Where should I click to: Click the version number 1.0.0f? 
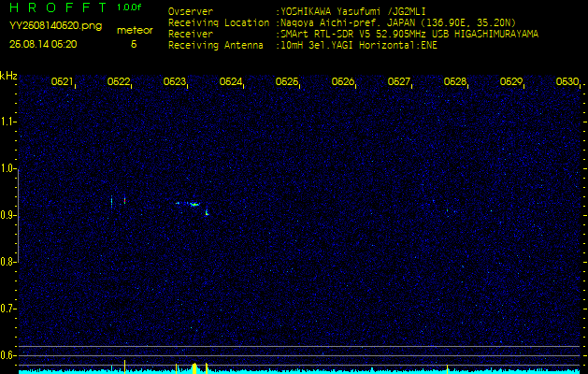pyautogui.click(x=129, y=7)
